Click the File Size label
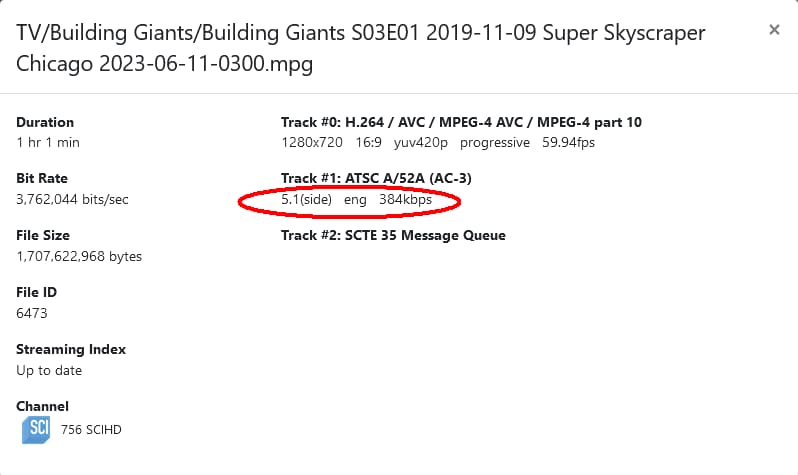The width and height of the screenshot is (798, 475). coord(43,236)
